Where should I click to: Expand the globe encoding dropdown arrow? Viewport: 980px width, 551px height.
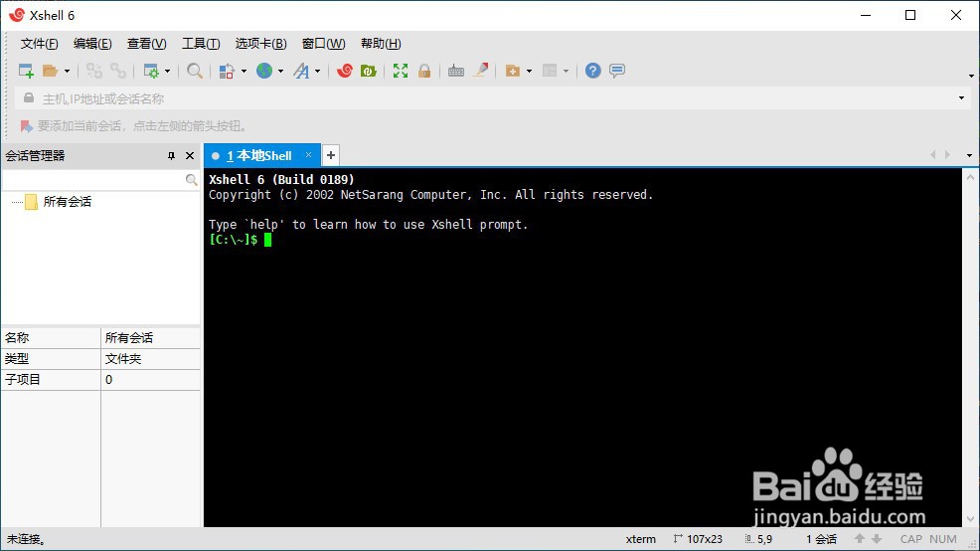(x=280, y=72)
